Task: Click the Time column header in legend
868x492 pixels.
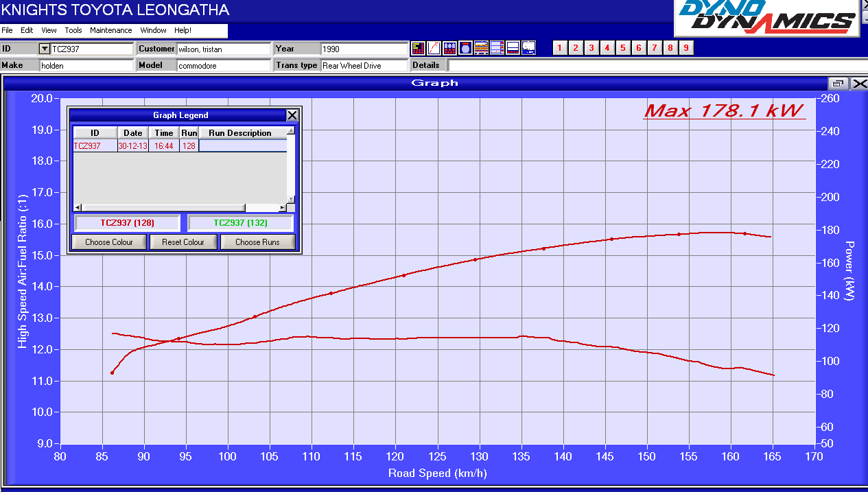Action: (x=164, y=133)
